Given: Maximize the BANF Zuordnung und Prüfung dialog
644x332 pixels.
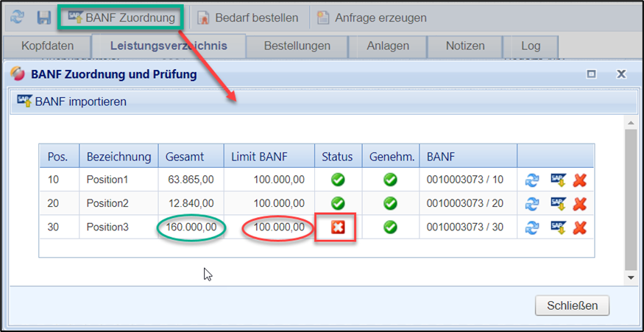Looking at the screenshot, I should [x=591, y=74].
